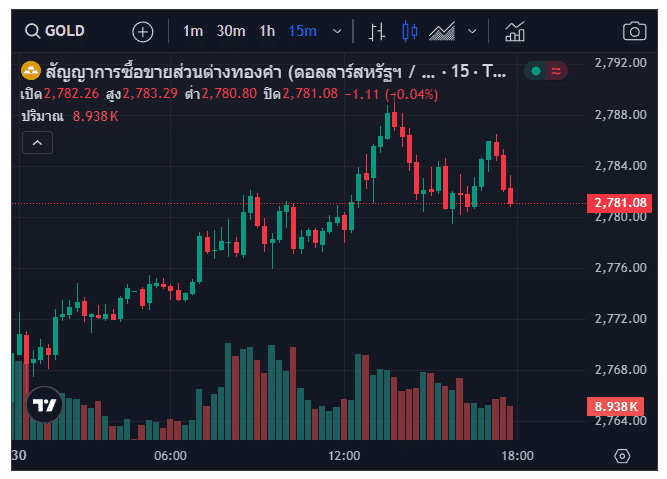
Task: Open the GOLD symbol search
Action: click(54, 31)
